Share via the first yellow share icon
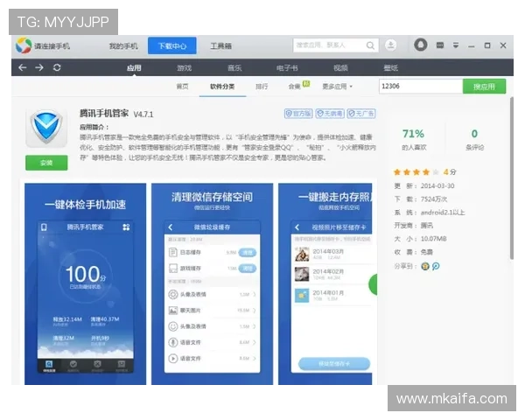525x420 pixels. [x=425, y=266]
